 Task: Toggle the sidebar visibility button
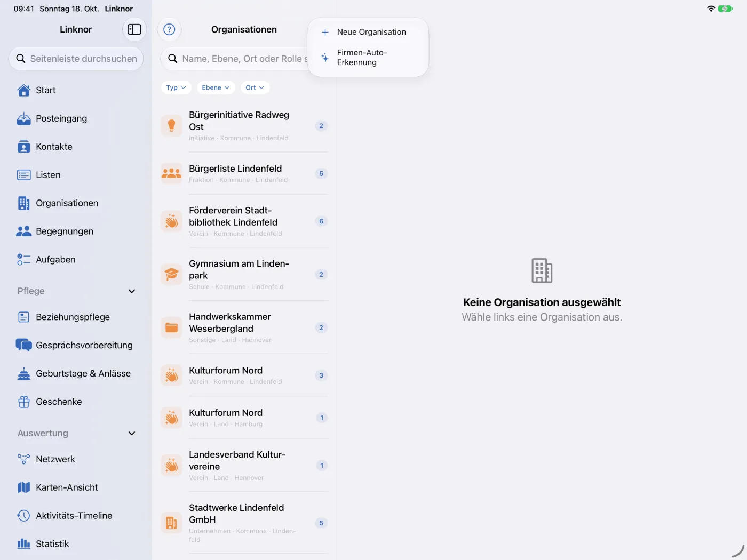pos(134,29)
